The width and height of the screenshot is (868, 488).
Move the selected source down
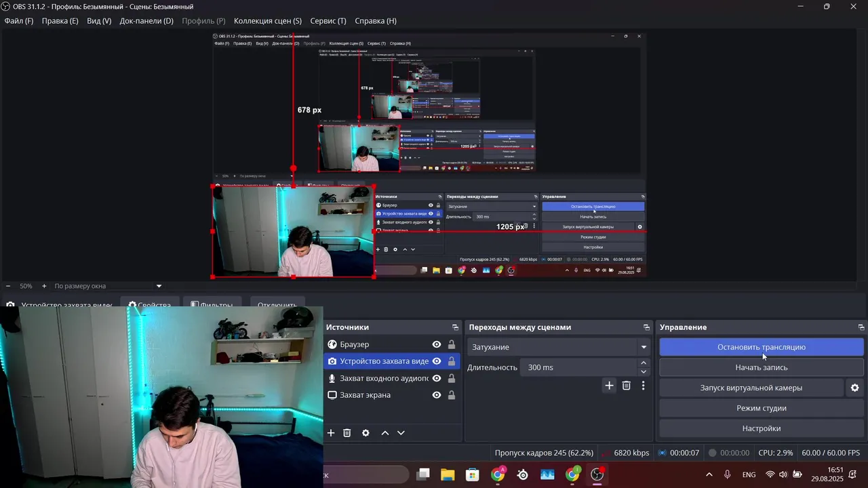click(x=401, y=433)
